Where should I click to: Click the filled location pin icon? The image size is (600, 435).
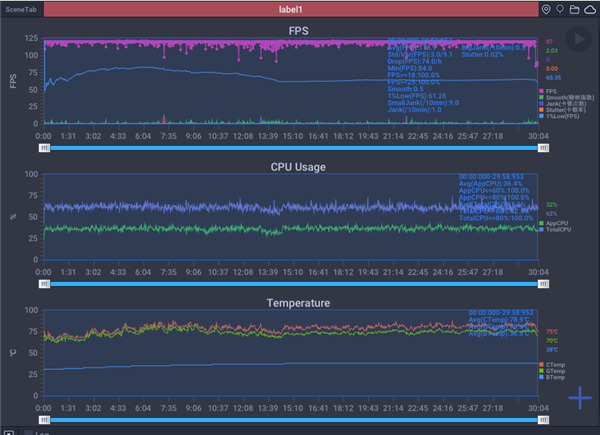coord(546,9)
